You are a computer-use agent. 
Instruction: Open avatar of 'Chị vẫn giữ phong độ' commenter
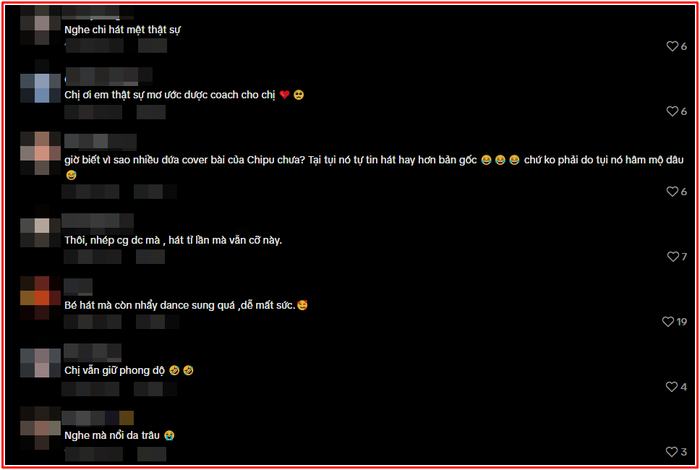click(41, 363)
